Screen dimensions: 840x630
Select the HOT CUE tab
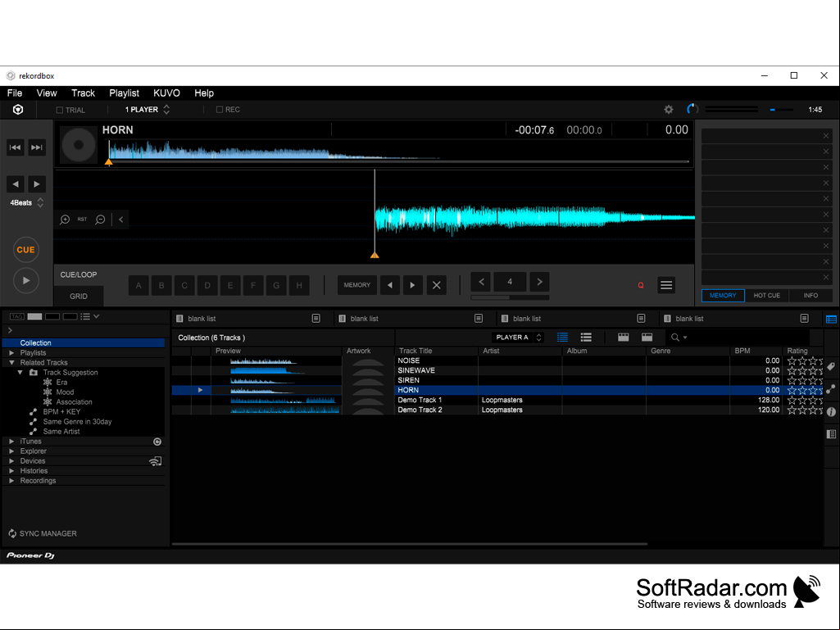click(x=766, y=296)
